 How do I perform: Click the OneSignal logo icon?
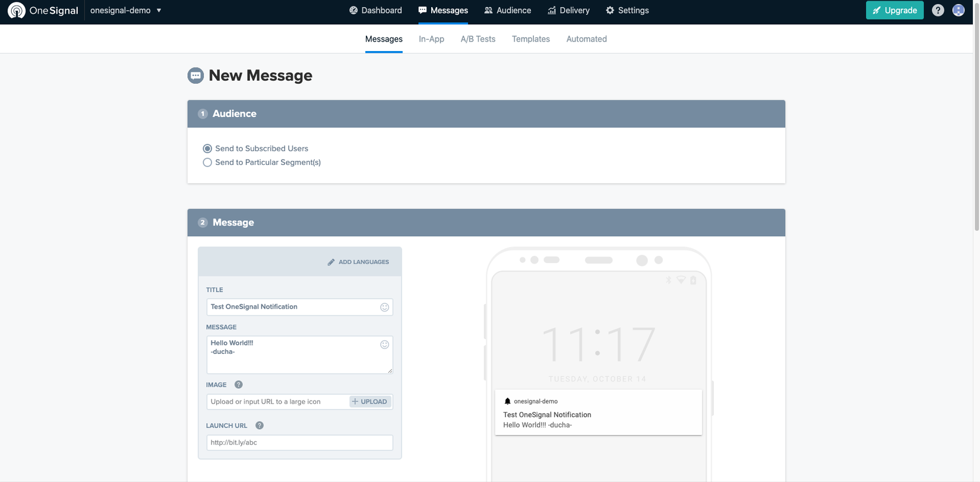[x=17, y=10]
